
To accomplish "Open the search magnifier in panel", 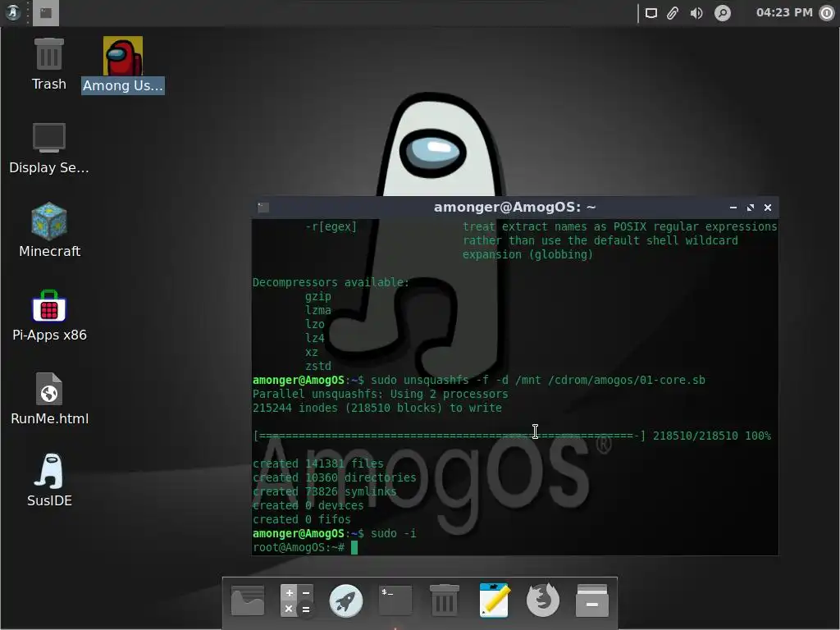I will pyautogui.click(x=722, y=13).
